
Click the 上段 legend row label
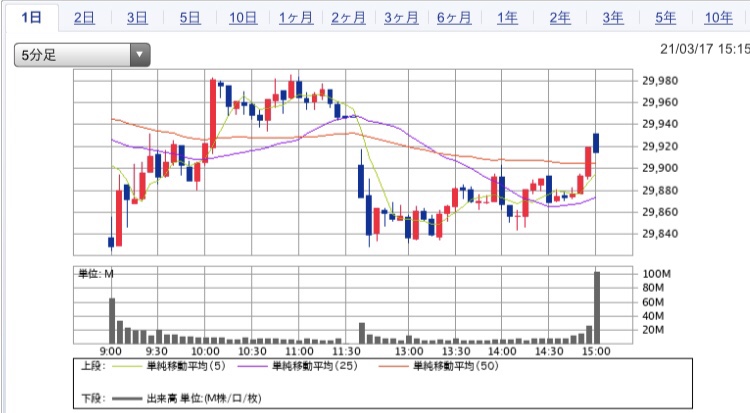(x=93, y=366)
